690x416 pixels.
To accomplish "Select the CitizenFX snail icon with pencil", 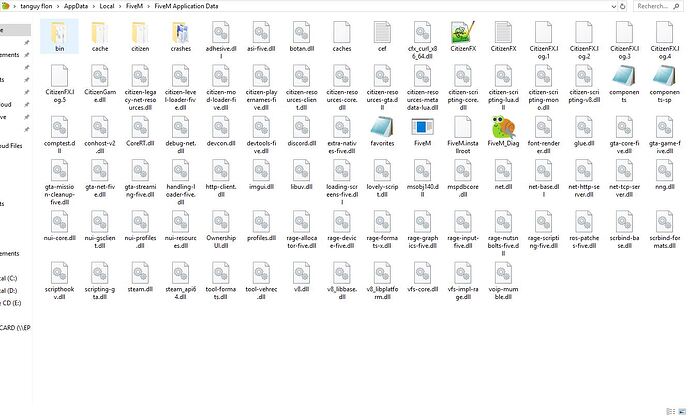I will click(x=462, y=36).
